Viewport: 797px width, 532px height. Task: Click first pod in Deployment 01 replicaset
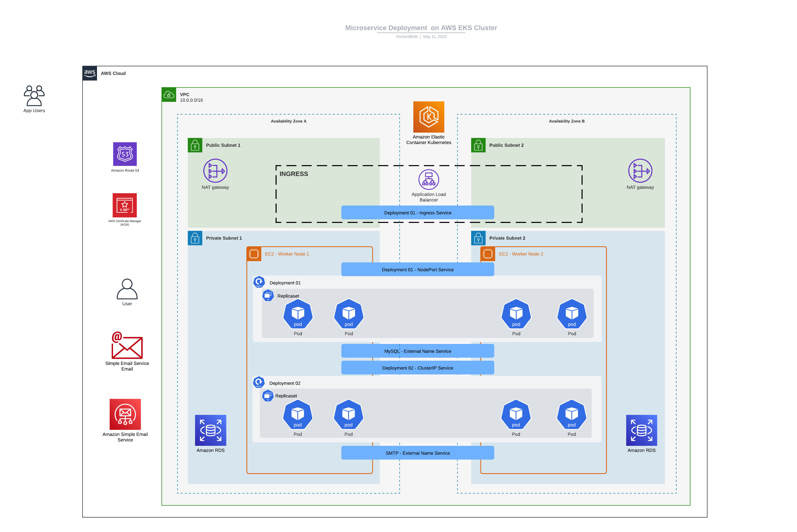[298, 314]
